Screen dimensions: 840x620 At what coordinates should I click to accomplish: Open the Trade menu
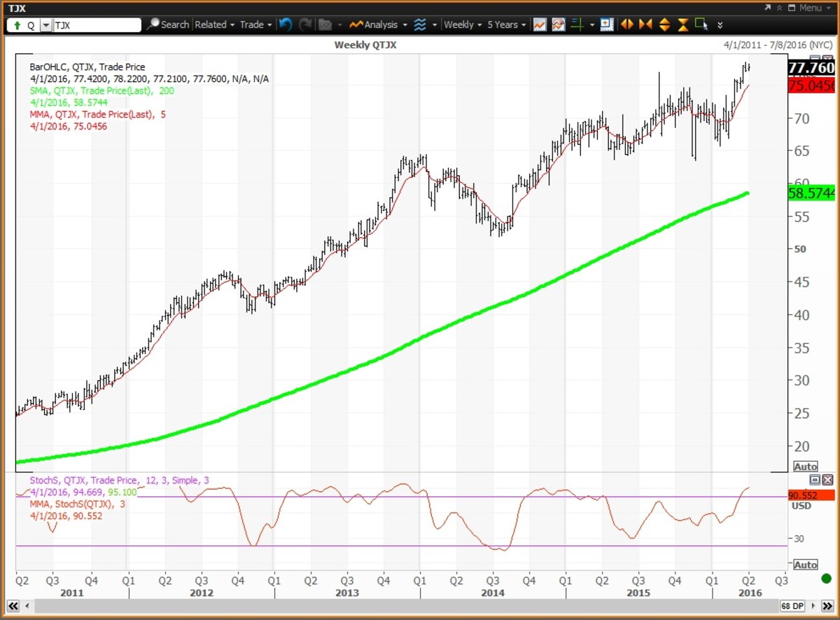[255, 25]
